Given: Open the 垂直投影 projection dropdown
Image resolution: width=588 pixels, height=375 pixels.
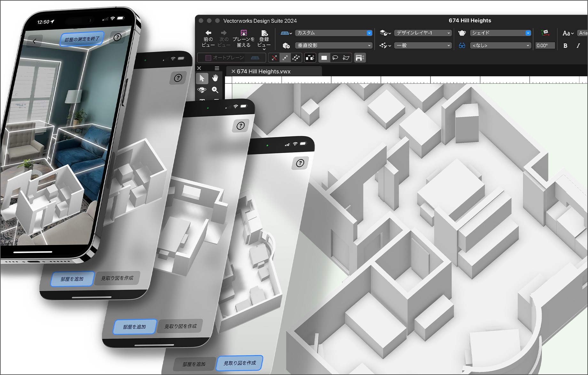Looking at the screenshot, I should (334, 45).
